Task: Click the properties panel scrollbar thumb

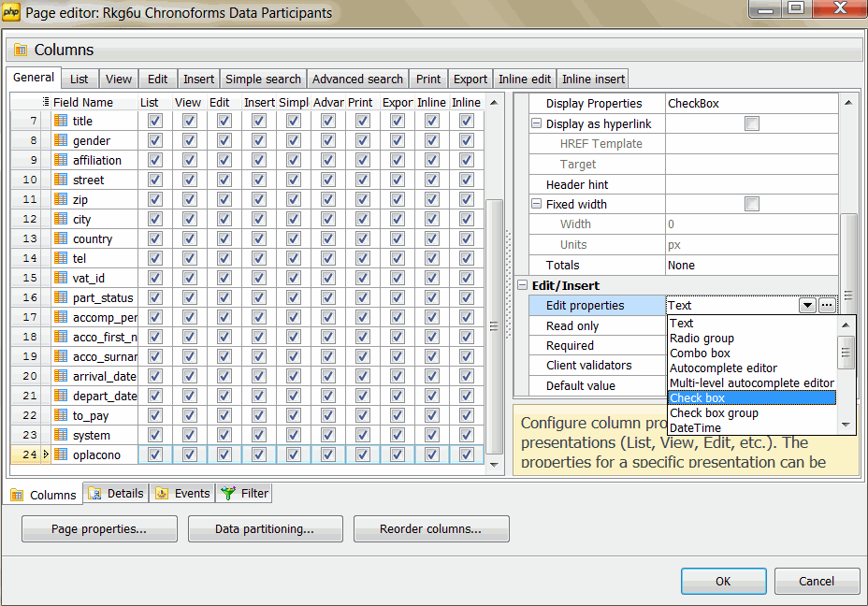Action: 848,296
